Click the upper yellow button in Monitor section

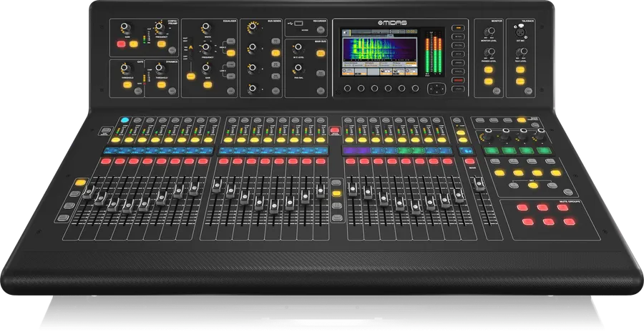click(x=488, y=69)
